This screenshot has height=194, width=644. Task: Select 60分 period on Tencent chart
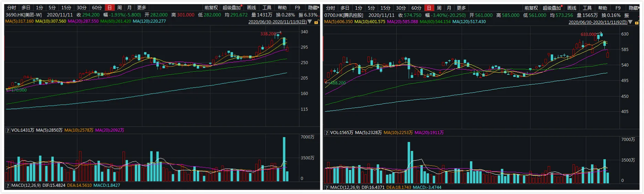tap(417, 8)
